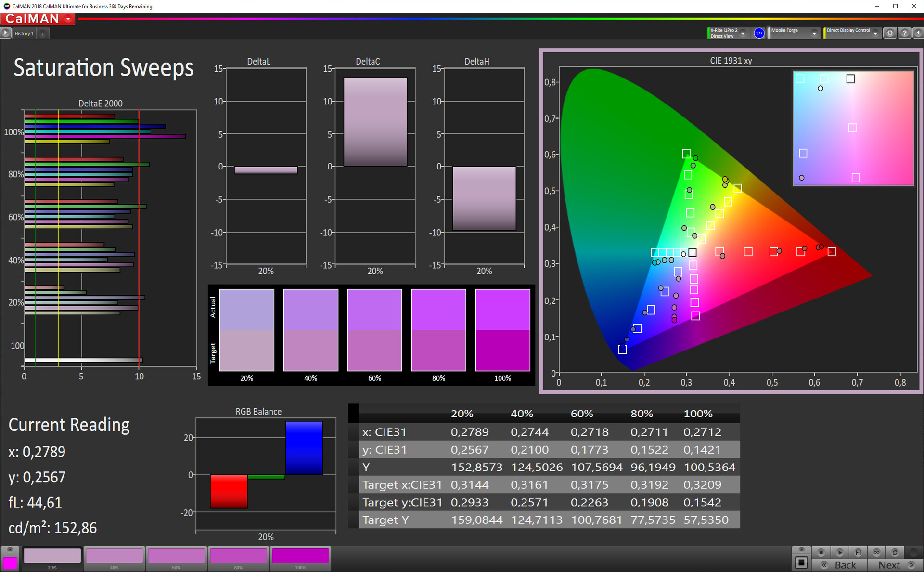Expand the Direct Display Control dropdown
Screen dimensions: 924x572
point(875,33)
